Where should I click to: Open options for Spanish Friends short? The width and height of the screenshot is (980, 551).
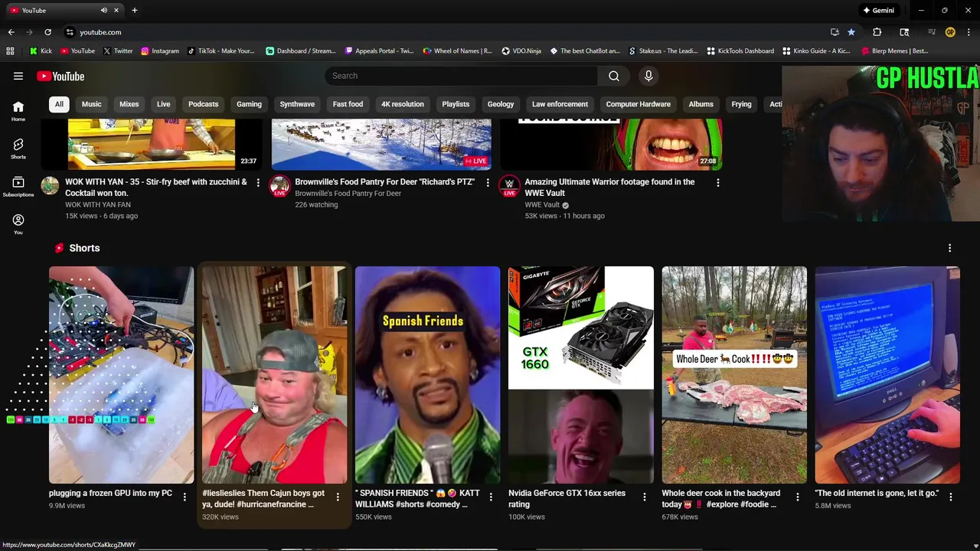tap(491, 497)
